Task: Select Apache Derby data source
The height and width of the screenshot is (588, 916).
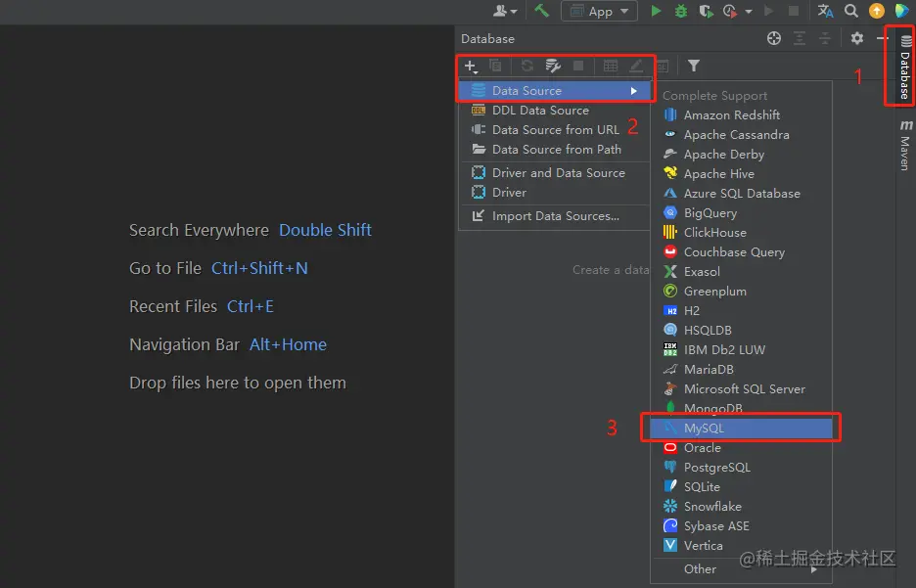Action: [741, 155]
